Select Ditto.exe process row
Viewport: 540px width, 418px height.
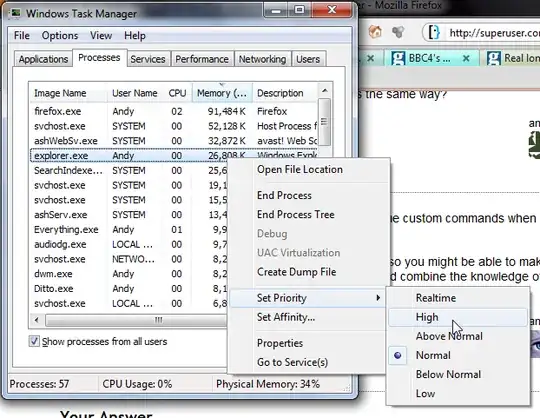click(x=129, y=289)
